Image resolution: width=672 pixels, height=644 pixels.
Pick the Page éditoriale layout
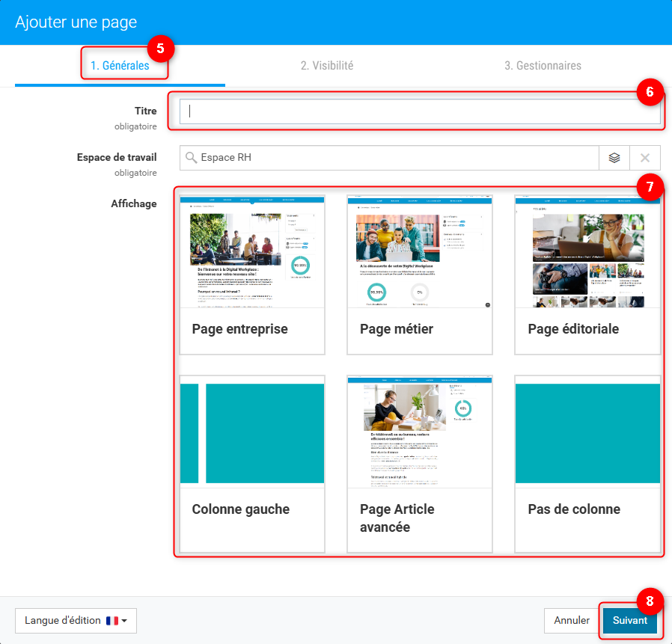point(587,275)
